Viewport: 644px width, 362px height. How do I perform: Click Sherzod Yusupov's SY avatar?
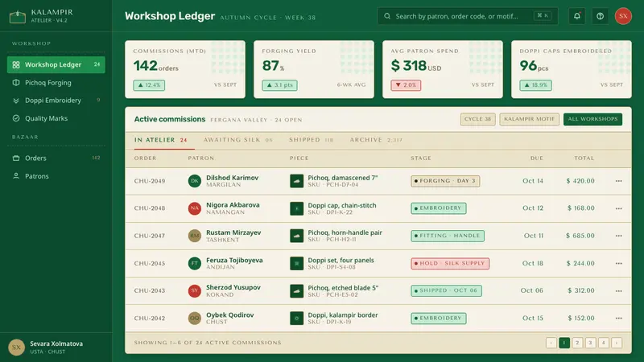[x=195, y=290]
